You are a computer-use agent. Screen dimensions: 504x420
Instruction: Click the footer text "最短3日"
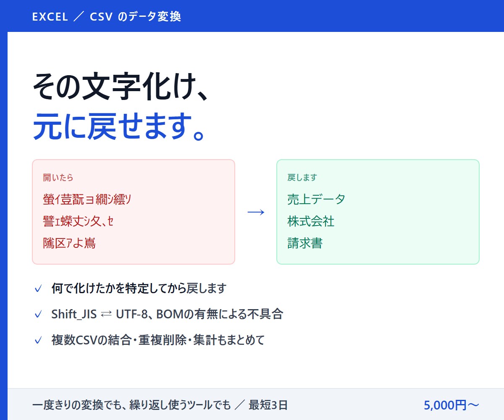(268, 405)
